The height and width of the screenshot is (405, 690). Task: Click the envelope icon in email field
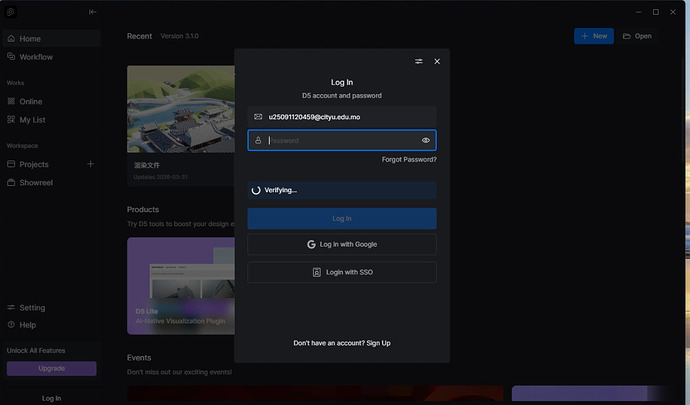click(258, 117)
